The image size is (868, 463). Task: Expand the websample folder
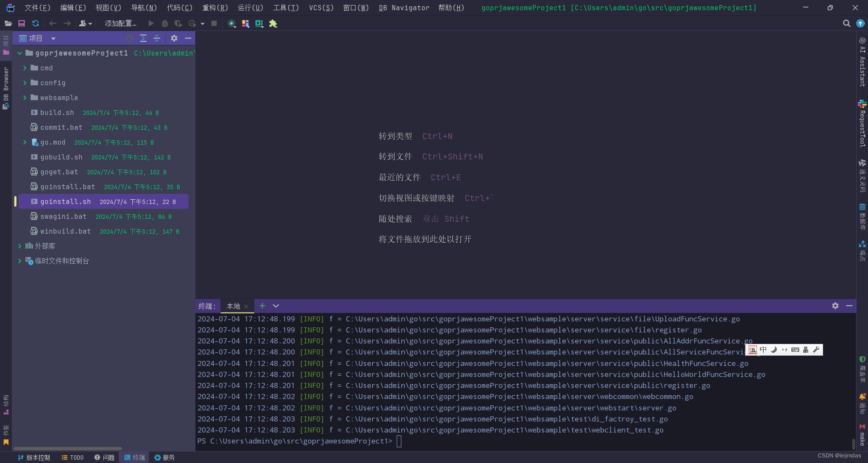pos(25,98)
